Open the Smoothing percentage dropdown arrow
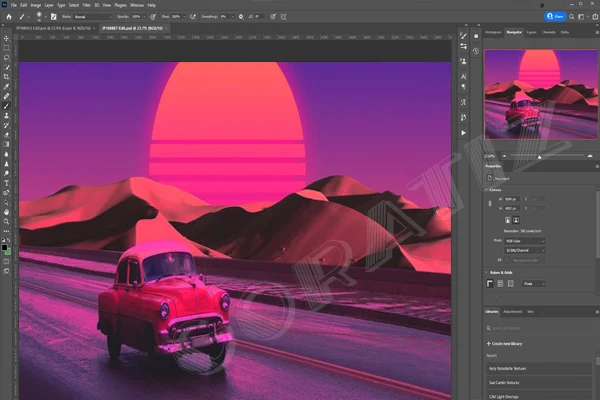 click(232, 17)
